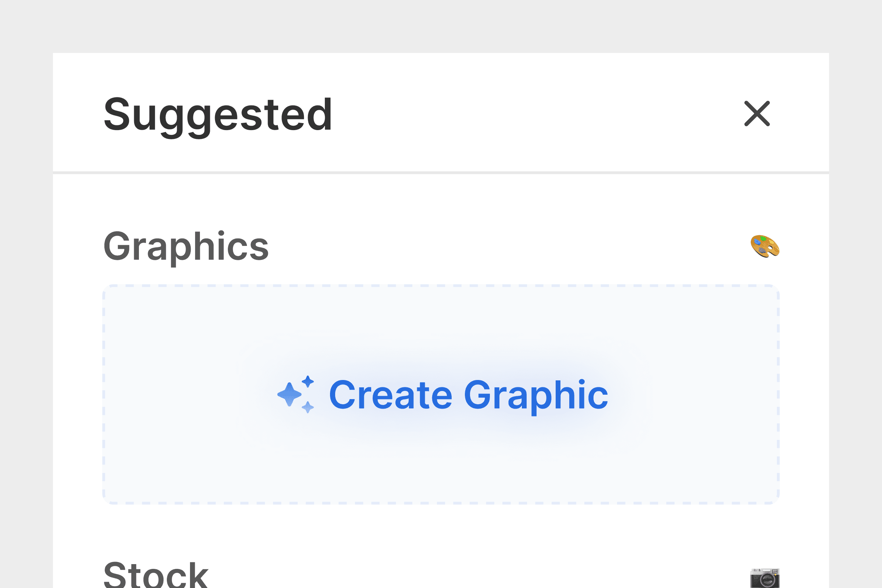The height and width of the screenshot is (588, 882).
Task: Click the large four-point sparkle star
Action: (x=289, y=394)
